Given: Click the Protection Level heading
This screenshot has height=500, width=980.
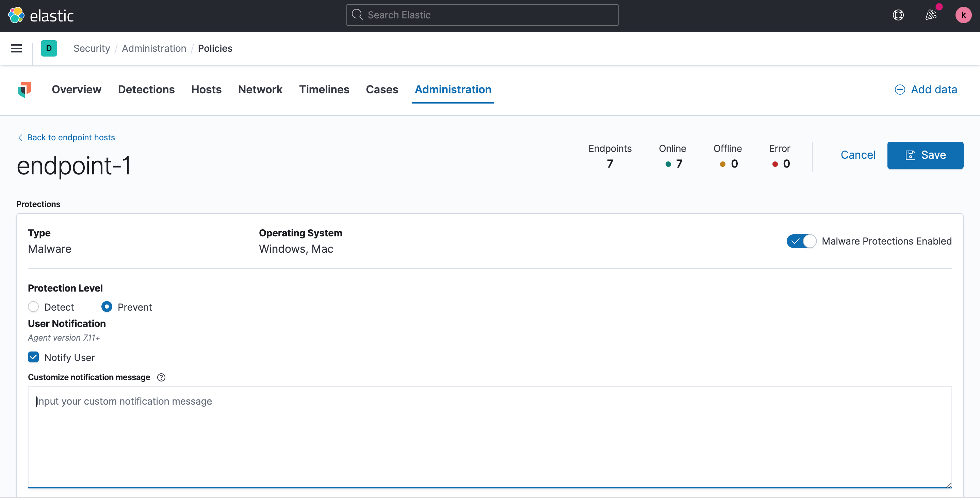Looking at the screenshot, I should (65, 288).
